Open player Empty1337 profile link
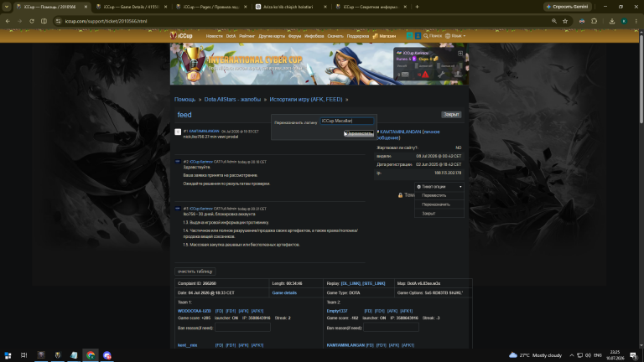The image size is (644, 362). (x=337, y=311)
